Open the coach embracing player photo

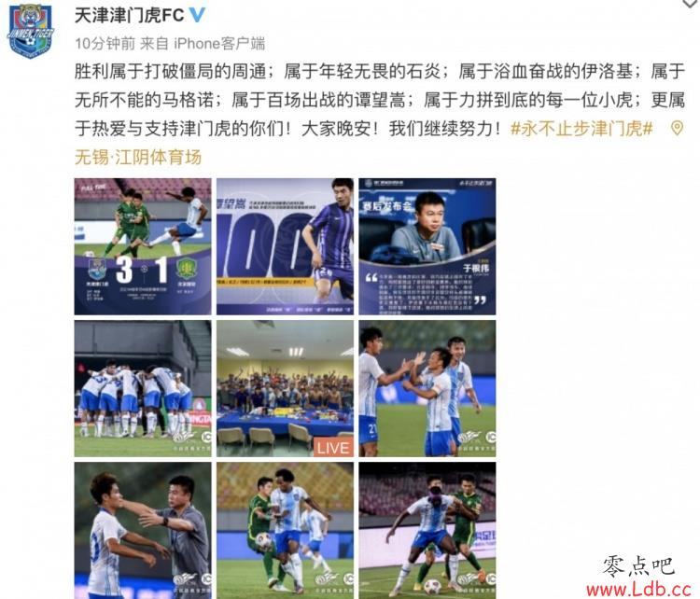pos(143,530)
